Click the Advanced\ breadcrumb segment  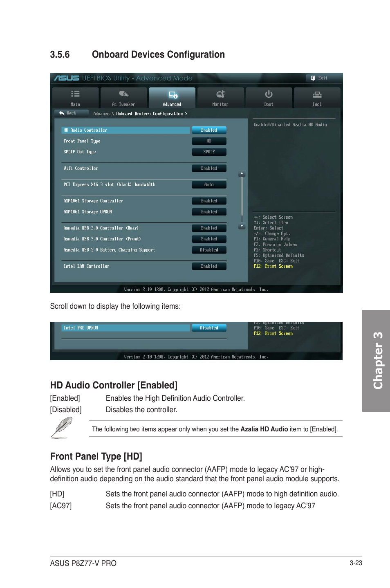pos(103,114)
